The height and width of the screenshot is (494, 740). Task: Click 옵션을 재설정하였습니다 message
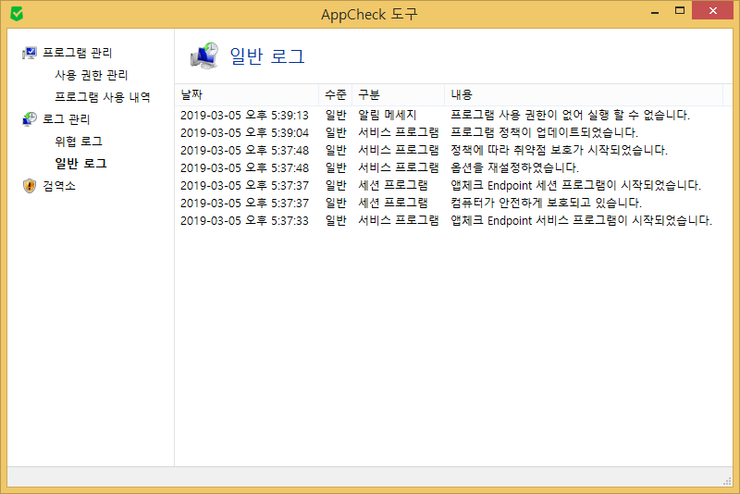(514, 167)
